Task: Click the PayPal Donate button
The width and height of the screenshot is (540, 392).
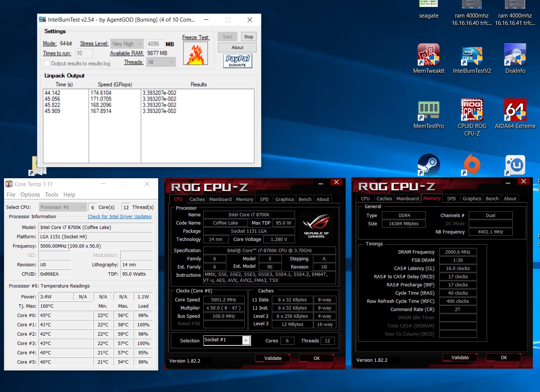Action: coord(238,61)
